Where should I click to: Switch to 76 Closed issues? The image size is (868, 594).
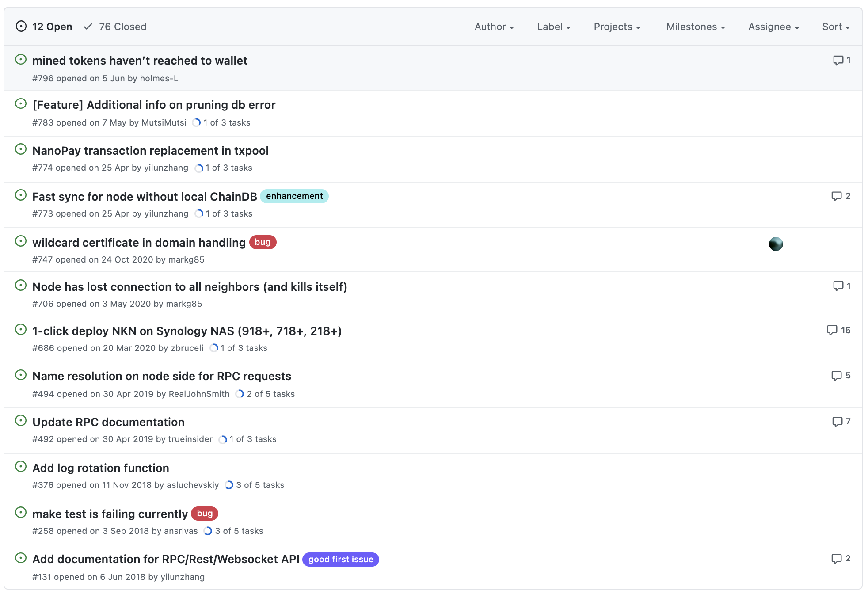tap(115, 27)
